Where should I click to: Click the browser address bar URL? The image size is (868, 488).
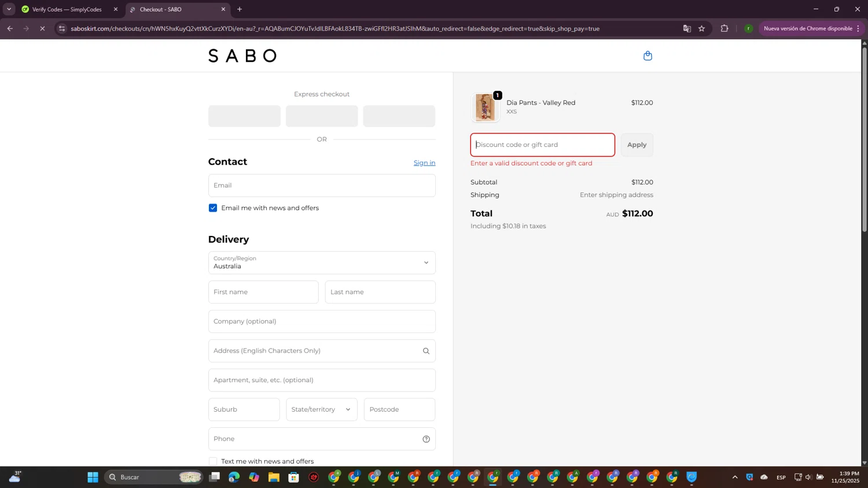tap(335, 28)
